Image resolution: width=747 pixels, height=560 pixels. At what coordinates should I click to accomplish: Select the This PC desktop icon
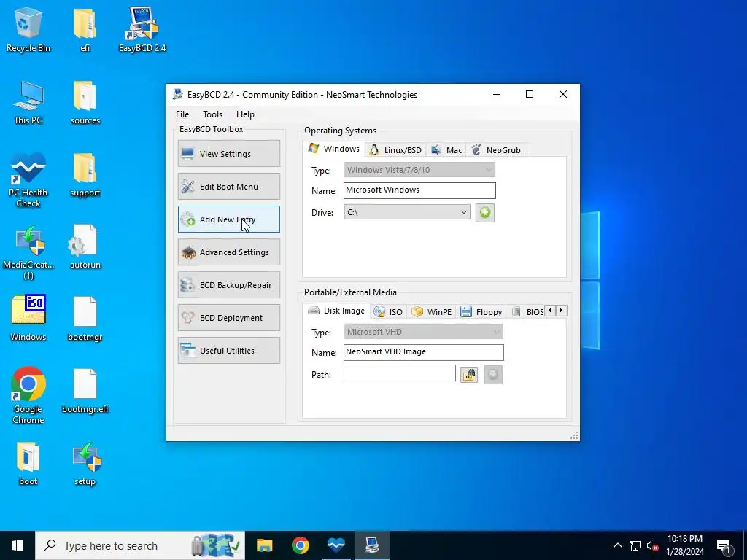(x=28, y=102)
